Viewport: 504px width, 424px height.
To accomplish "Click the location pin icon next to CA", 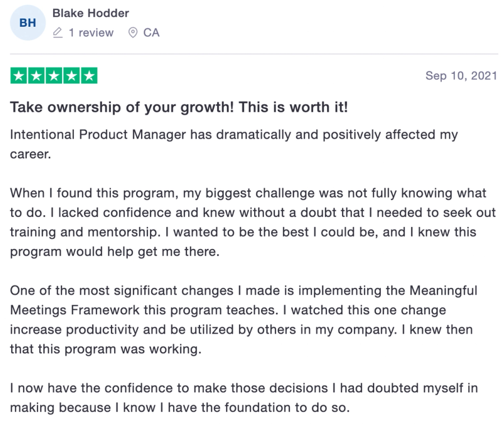I will click(x=132, y=32).
